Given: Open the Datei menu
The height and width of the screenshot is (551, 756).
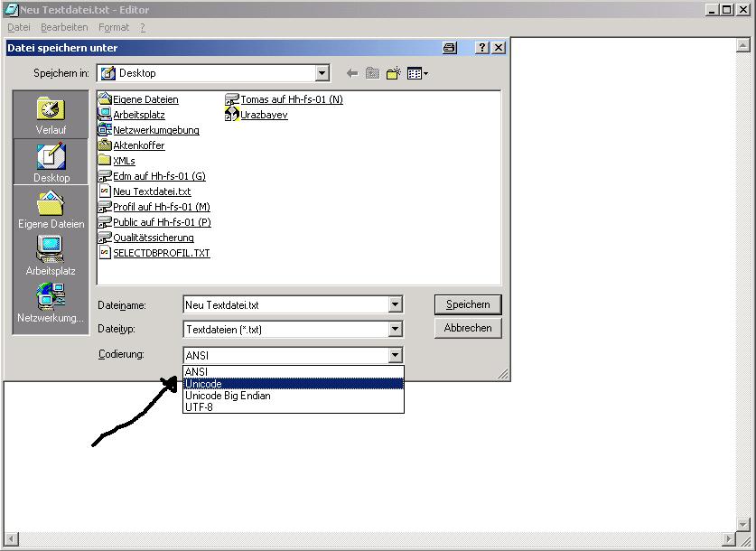Looking at the screenshot, I should coord(19,27).
